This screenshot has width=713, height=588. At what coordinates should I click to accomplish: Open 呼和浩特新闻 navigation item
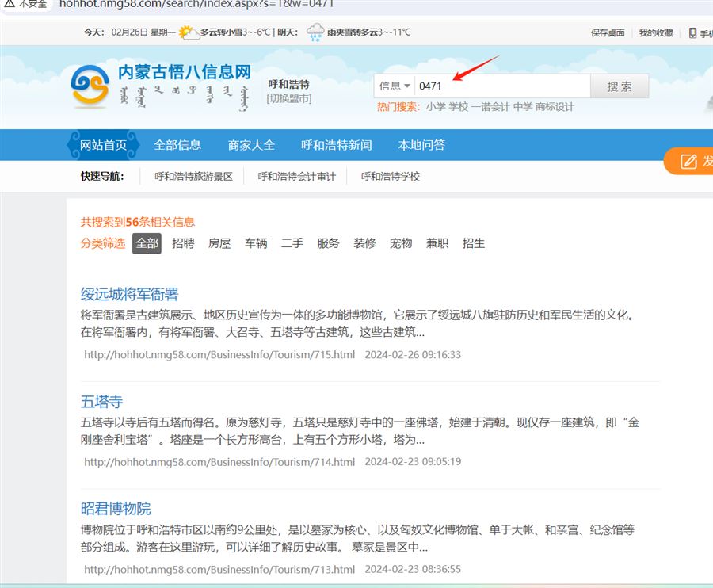pyautogui.click(x=336, y=145)
